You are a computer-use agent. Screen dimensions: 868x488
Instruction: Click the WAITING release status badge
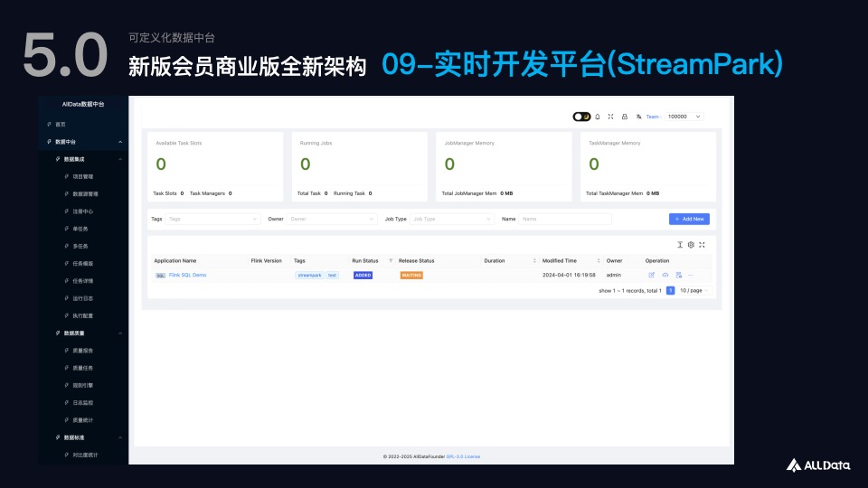(x=411, y=275)
